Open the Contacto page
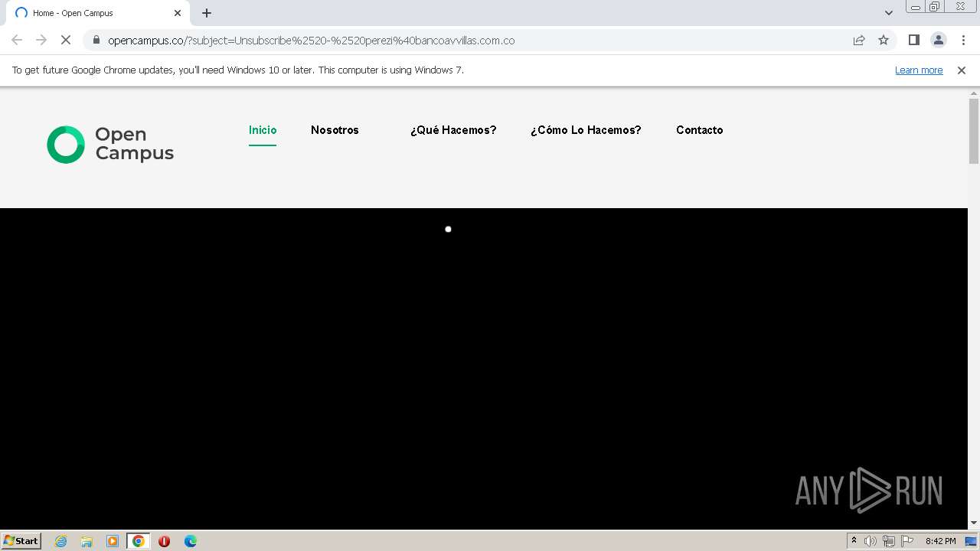This screenshot has width=980, height=551. (x=699, y=130)
